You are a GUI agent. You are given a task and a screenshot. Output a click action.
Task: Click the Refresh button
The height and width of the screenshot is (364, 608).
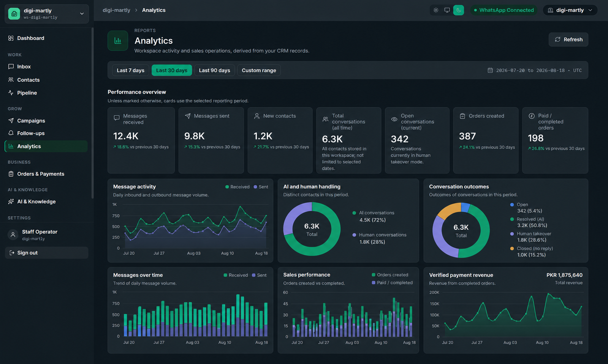point(568,39)
